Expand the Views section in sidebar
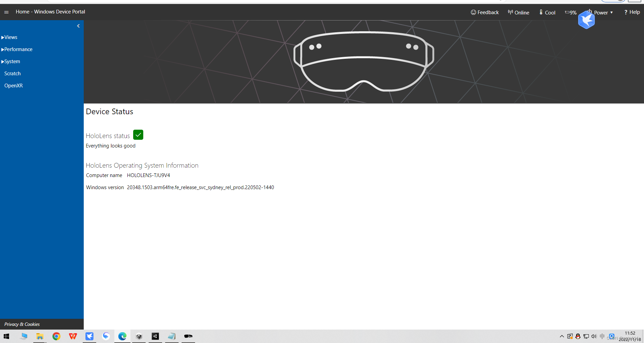The width and height of the screenshot is (644, 343). tap(10, 37)
